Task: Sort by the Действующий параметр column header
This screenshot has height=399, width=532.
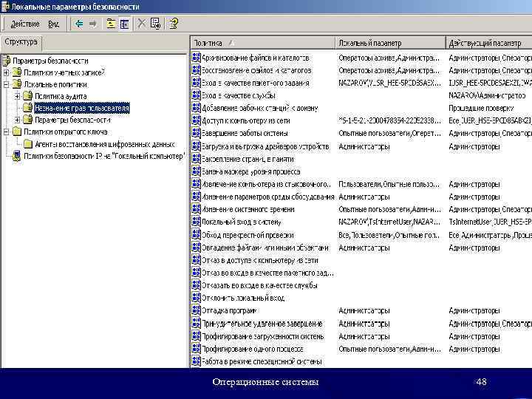Action: point(489,43)
